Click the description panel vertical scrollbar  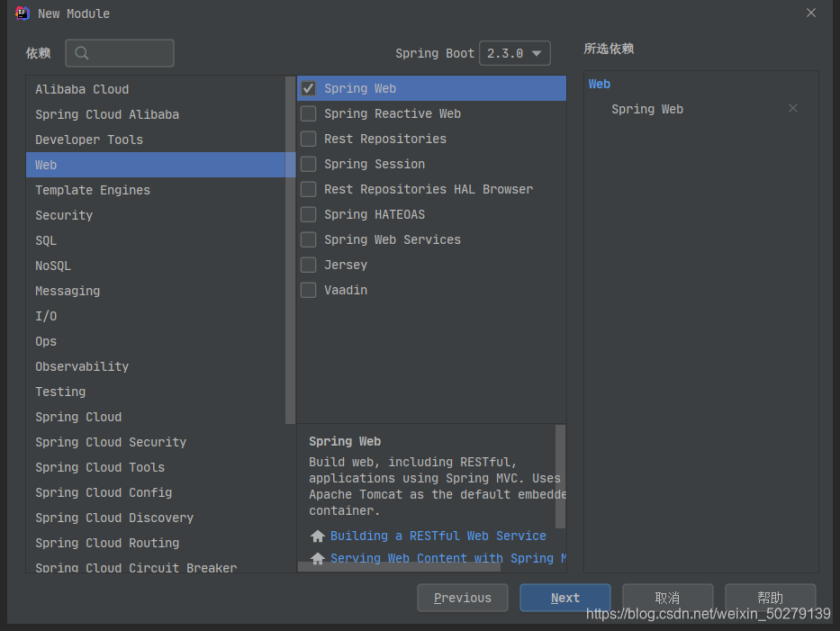coord(560,477)
